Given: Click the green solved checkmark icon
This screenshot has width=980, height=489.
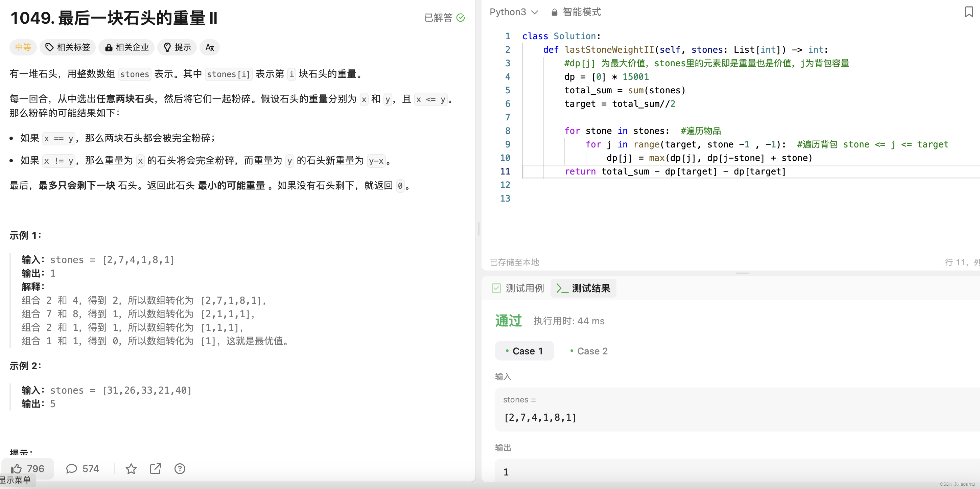Looking at the screenshot, I should (x=460, y=18).
